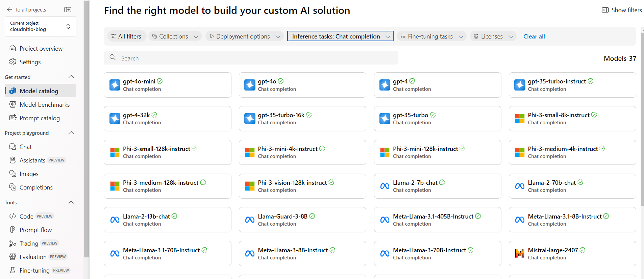Open Inference tasks: Chat completion dropdown
The height and width of the screenshot is (279, 644).
[340, 36]
